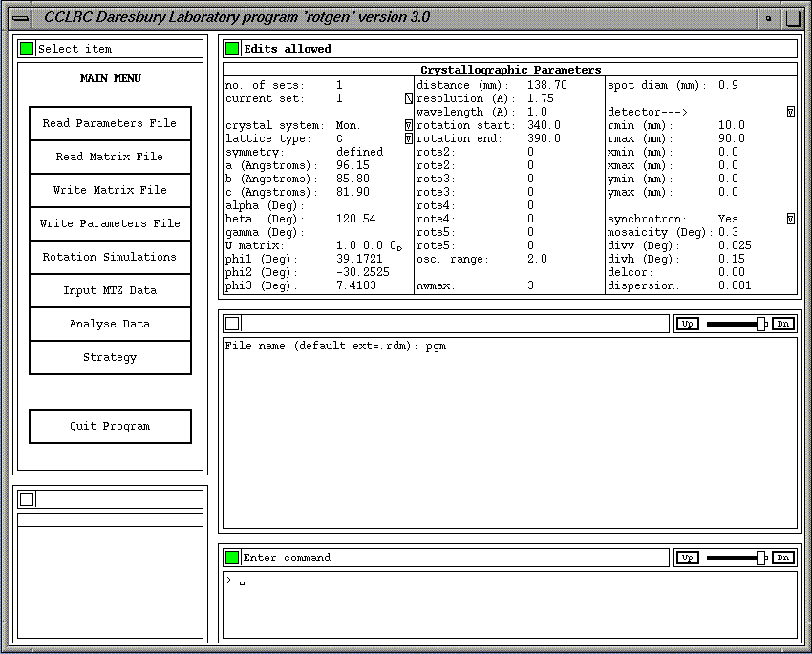The height and width of the screenshot is (654, 812).
Task: Click the green indicator beside 'Enter command'
Action: click(x=232, y=558)
